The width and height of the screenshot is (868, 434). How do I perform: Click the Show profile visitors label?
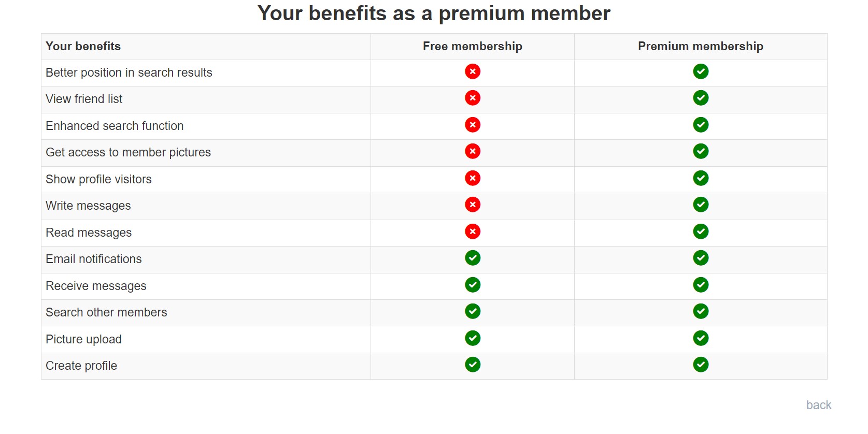click(x=98, y=179)
